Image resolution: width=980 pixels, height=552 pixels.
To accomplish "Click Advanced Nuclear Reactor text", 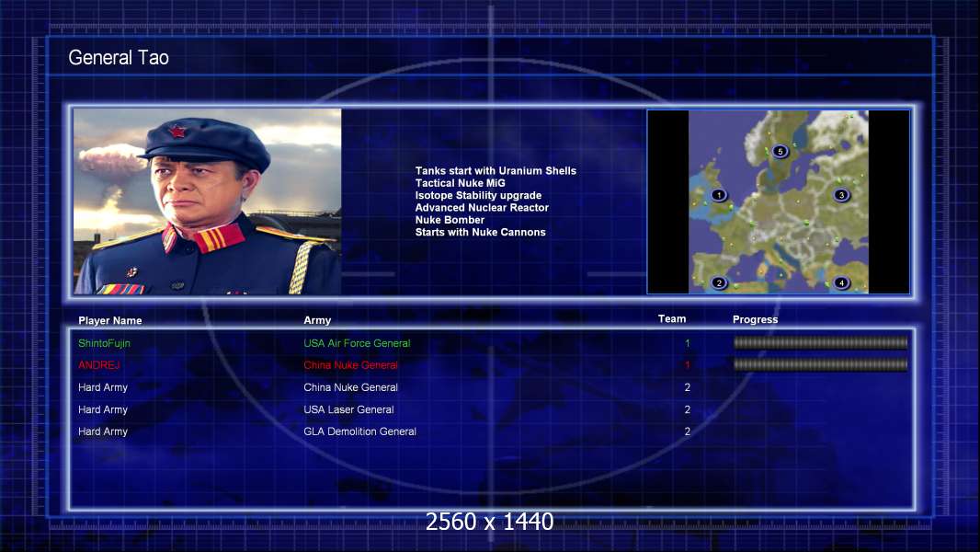I will tap(482, 208).
